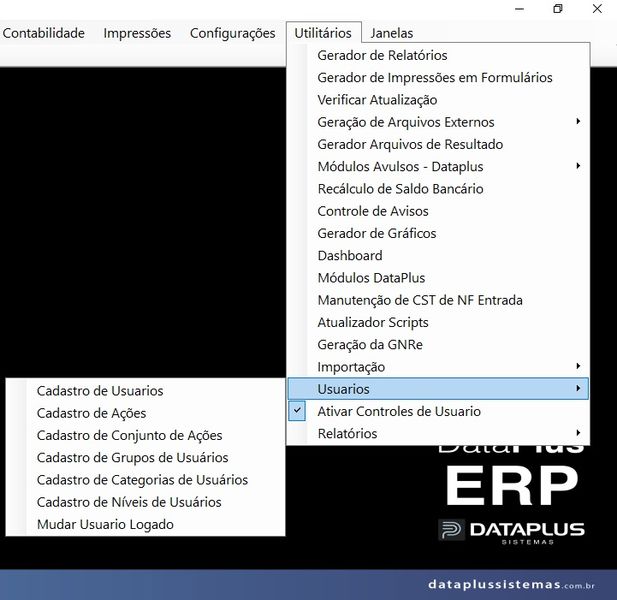The width and height of the screenshot is (617, 600).
Task: Expand Geração de Arquivos Externos submenu
Action: tap(438, 122)
